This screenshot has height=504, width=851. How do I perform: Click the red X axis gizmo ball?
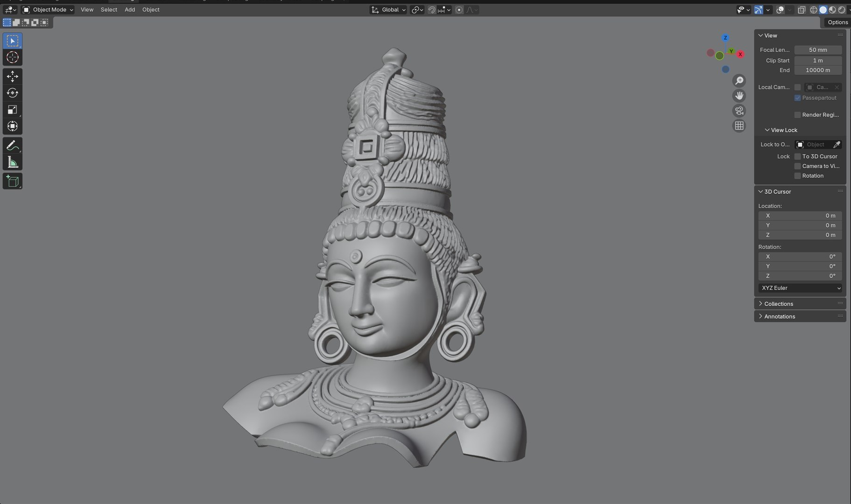[740, 55]
